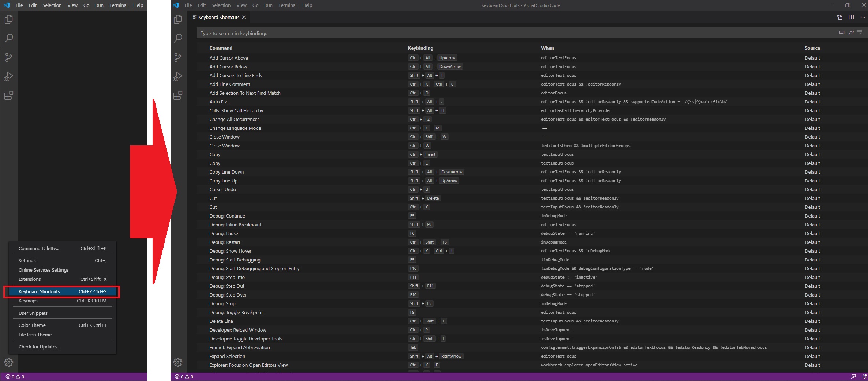Select the Debug: Toggle Breakpoint command row
This screenshot has height=381, width=868.
531,312
